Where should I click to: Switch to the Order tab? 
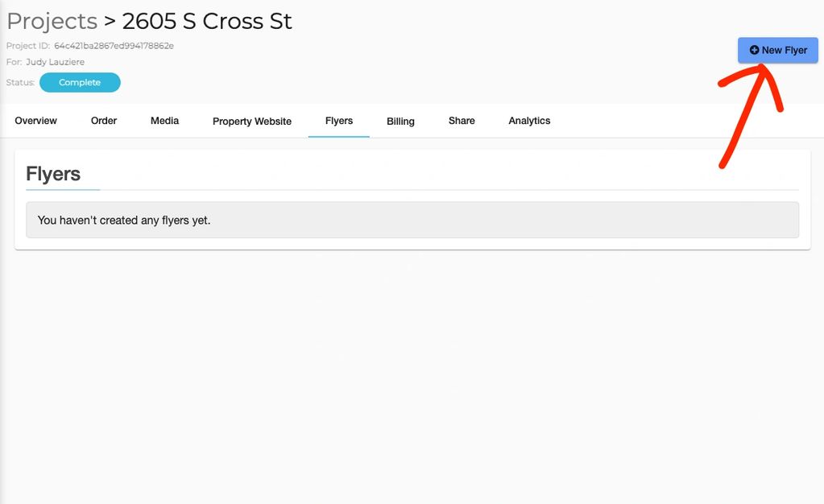pos(104,121)
